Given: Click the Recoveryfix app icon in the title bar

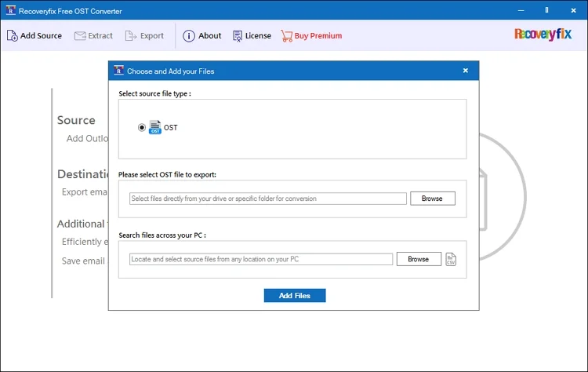Looking at the screenshot, I should (10, 10).
